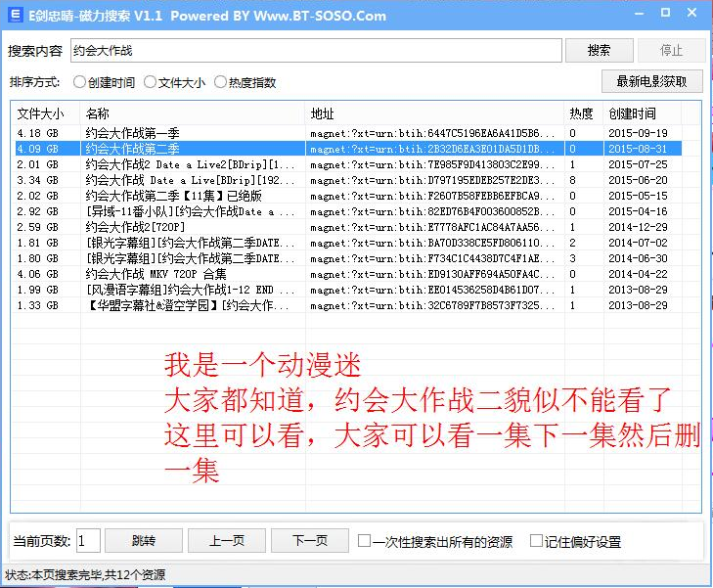
Task: Select row 约会大作战第一季
Action: coord(348,133)
